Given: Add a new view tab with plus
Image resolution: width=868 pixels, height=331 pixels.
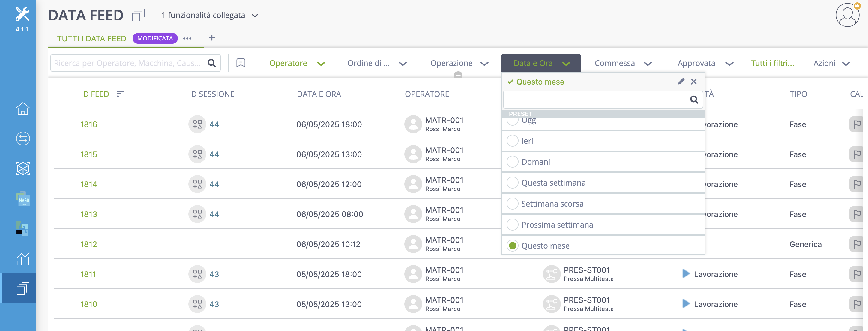Looking at the screenshot, I should click(x=212, y=38).
